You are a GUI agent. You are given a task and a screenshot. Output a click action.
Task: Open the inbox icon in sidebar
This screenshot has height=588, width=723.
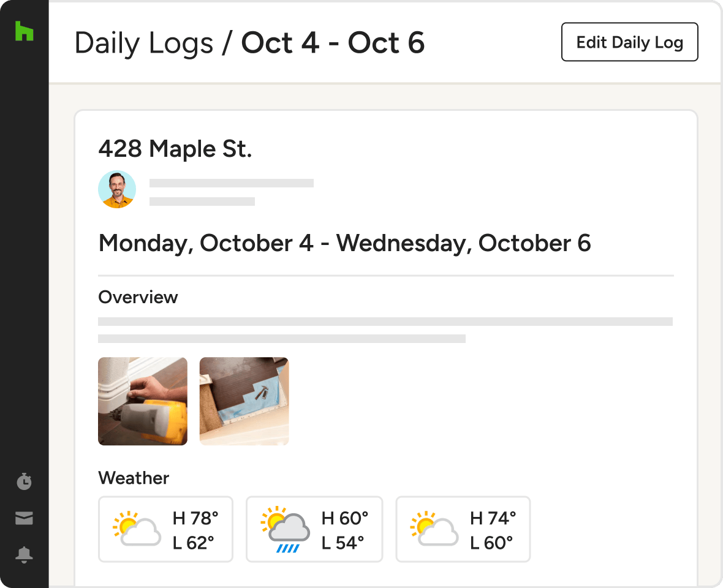(x=24, y=519)
